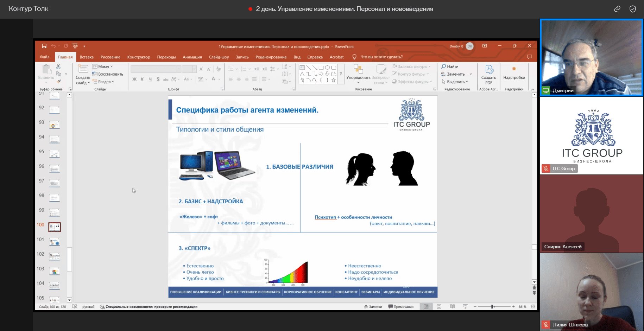Screen dimensions: 644x331
Task: Toggle normal view in status bar
Action: [x=426, y=307]
